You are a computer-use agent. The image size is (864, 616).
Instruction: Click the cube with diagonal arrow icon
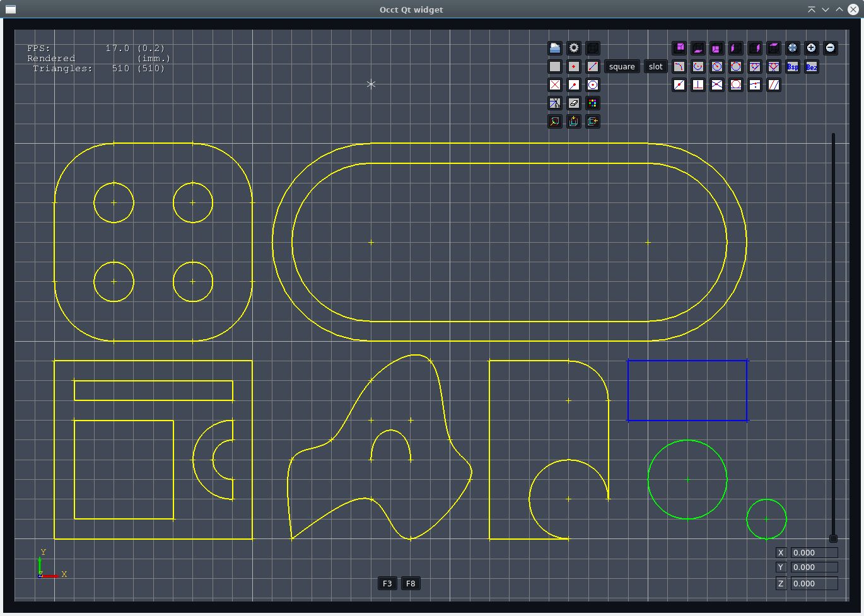pos(555,121)
